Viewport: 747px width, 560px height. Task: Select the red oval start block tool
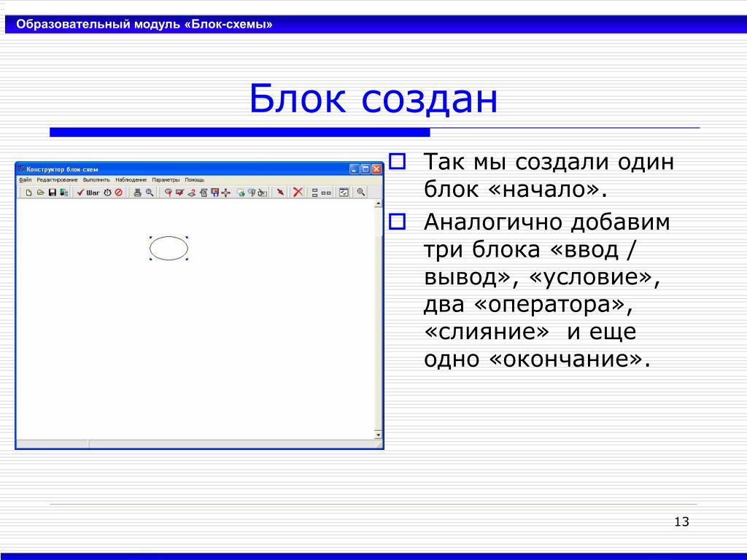pyautogui.click(x=169, y=192)
